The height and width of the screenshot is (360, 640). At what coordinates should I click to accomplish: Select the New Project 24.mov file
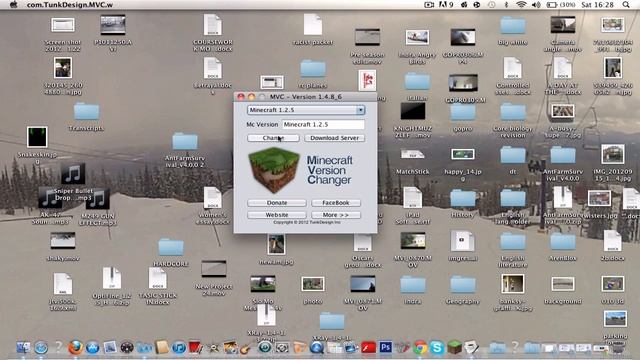[213, 278]
